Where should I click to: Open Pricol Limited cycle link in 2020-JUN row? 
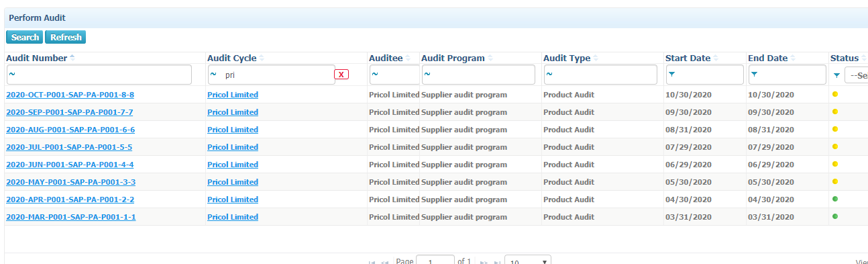233,165
